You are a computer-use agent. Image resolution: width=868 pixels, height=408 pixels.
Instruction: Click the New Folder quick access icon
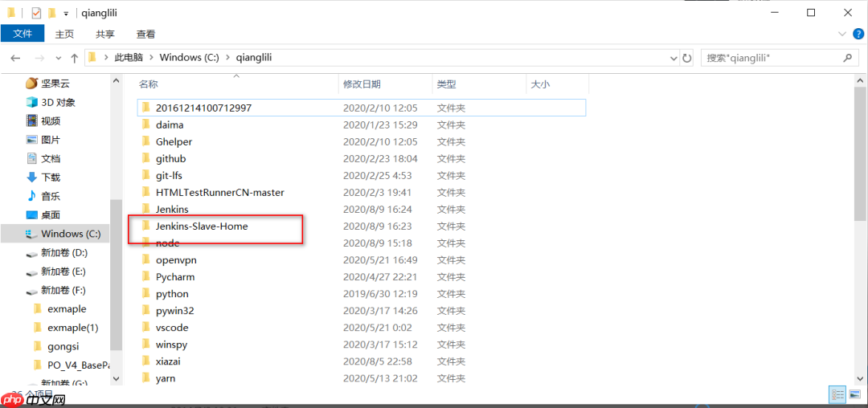51,12
